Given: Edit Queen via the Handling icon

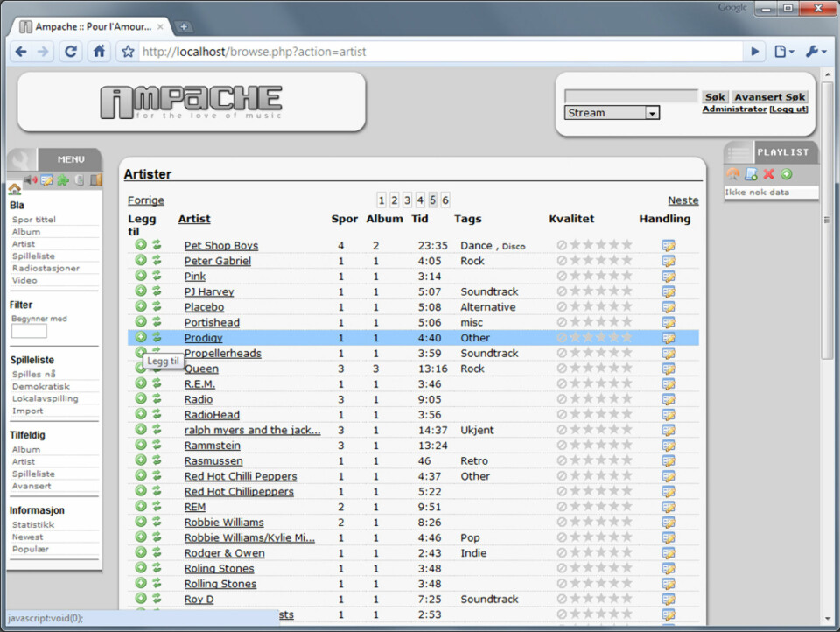Looking at the screenshot, I should [668, 369].
